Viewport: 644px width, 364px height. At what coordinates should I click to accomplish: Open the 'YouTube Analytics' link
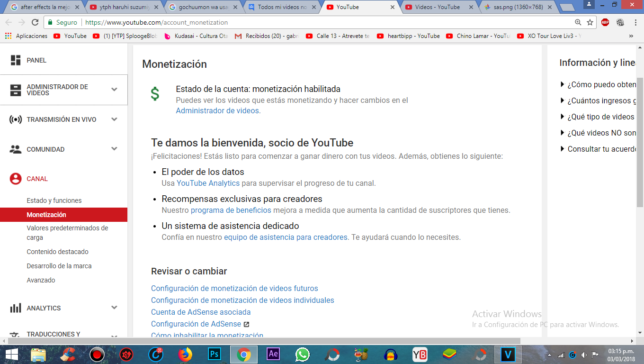(x=208, y=183)
